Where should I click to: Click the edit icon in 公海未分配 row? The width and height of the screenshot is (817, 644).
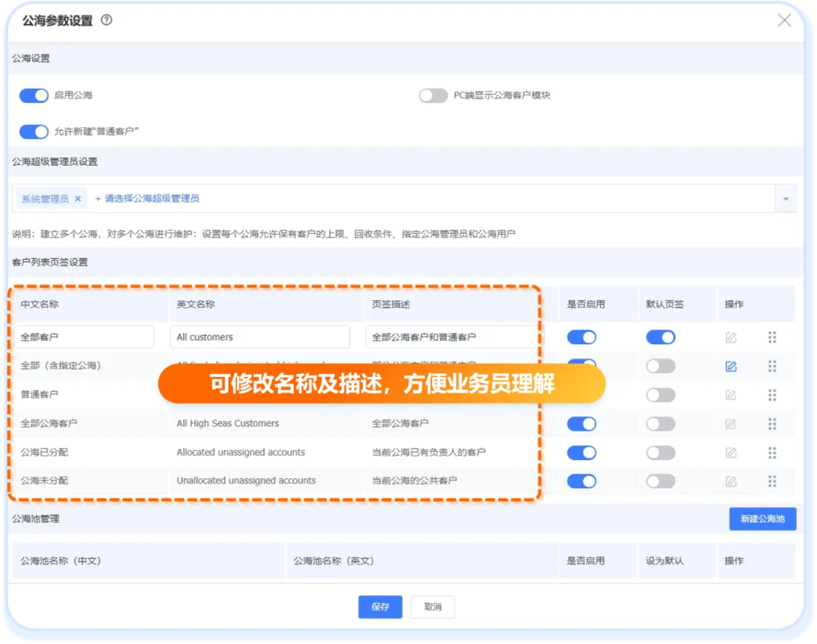(731, 481)
